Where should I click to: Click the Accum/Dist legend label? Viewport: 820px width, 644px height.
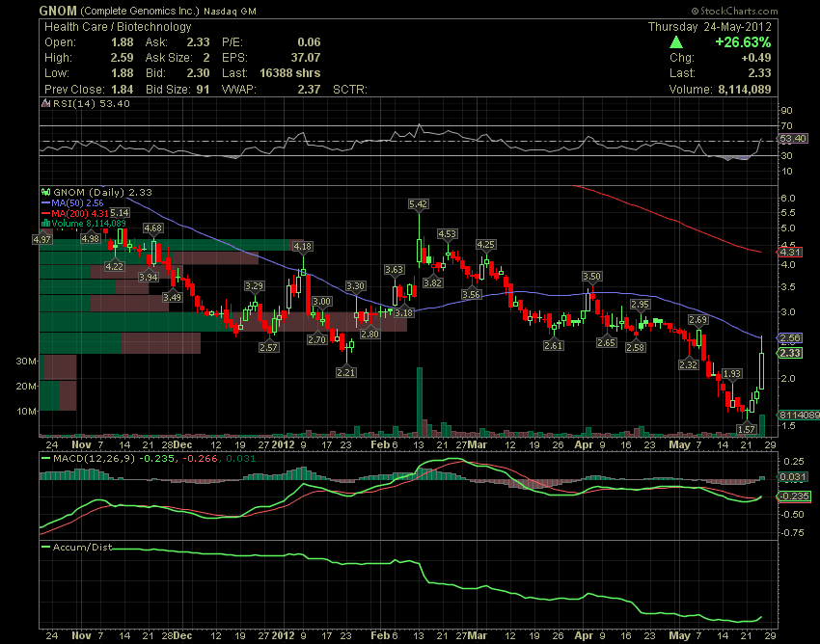click(x=82, y=548)
